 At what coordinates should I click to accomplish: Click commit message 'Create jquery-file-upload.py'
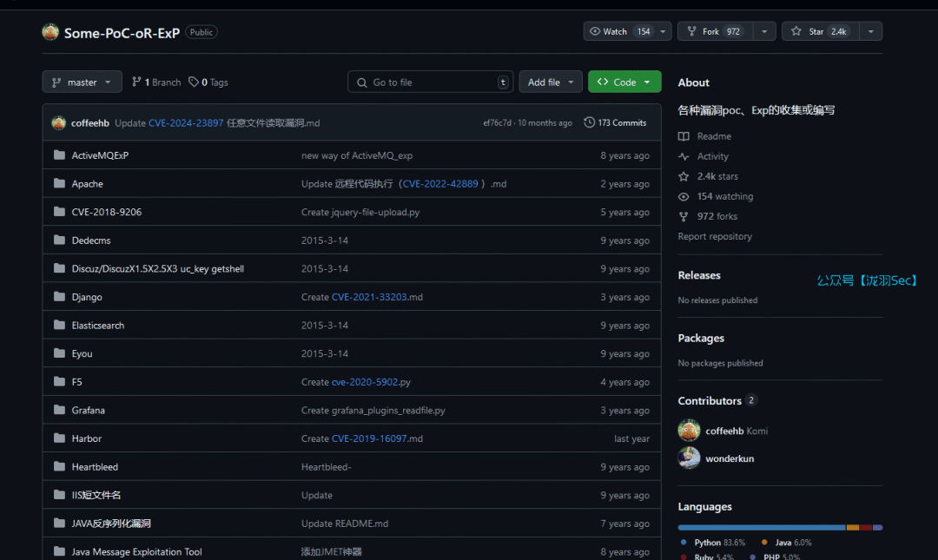pyautogui.click(x=360, y=212)
